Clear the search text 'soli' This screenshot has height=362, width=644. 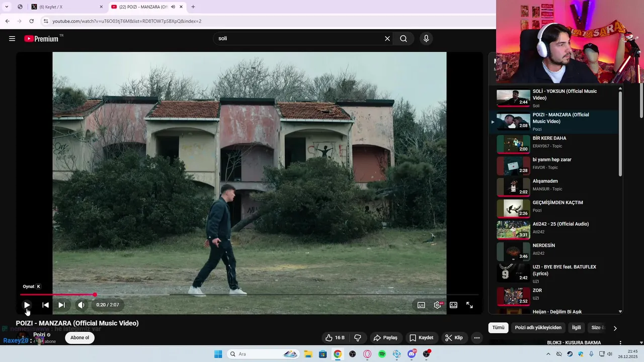387,39
